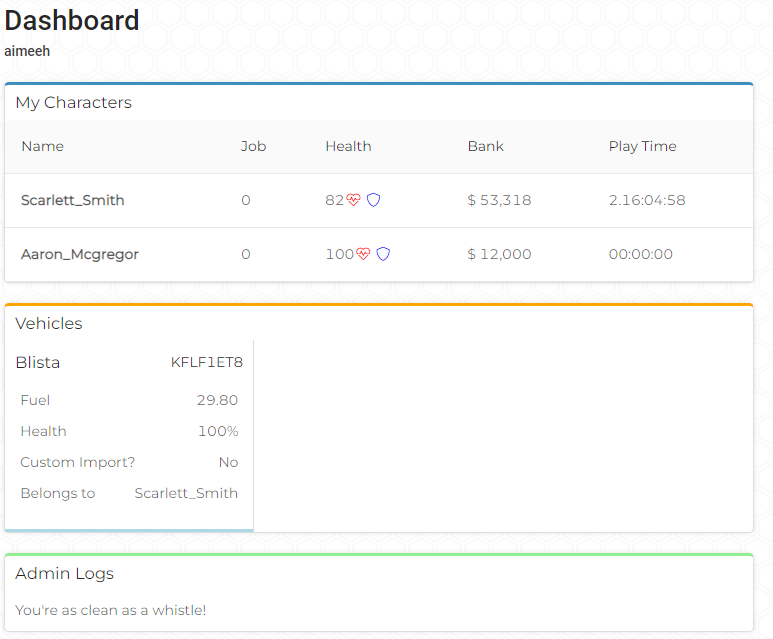Viewport: 773px width, 639px height.
Task: Click Scarlett_Smith's red heart health icon
Action: click(x=353, y=200)
